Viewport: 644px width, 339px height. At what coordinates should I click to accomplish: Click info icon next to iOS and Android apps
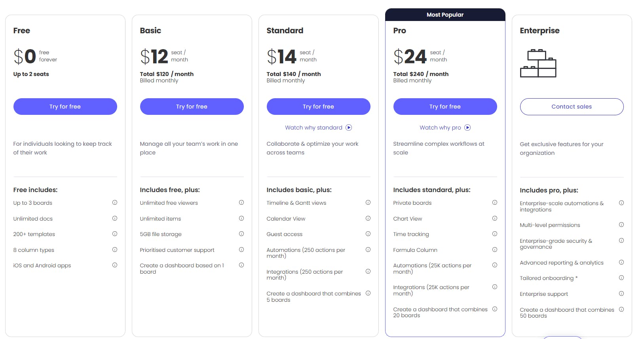pos(115,265)
